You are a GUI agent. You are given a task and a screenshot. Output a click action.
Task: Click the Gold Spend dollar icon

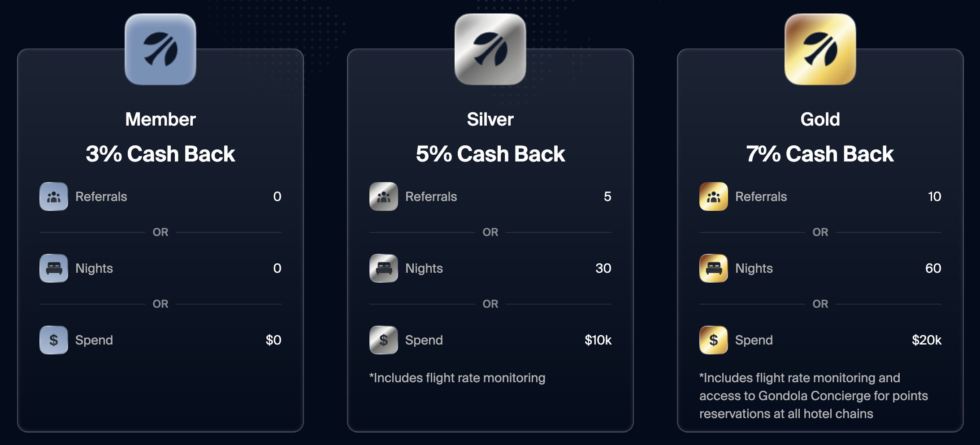pyautogui.click(x=714, y=340)
